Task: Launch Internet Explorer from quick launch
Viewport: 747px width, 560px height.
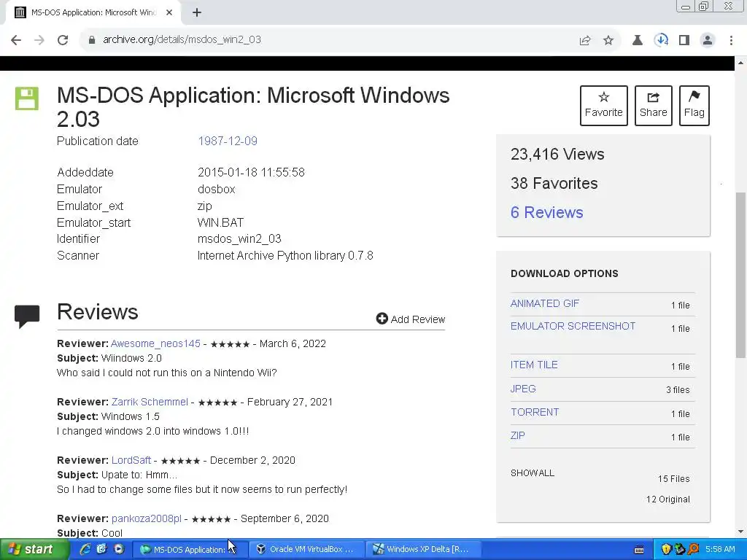Action: [85, 549]
